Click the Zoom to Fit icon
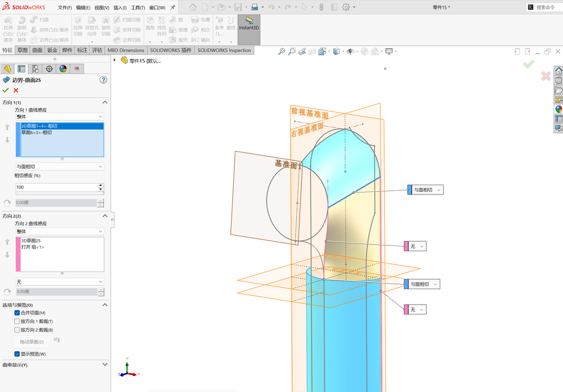This screenshot has width=563, height=392. pos(281,51)
